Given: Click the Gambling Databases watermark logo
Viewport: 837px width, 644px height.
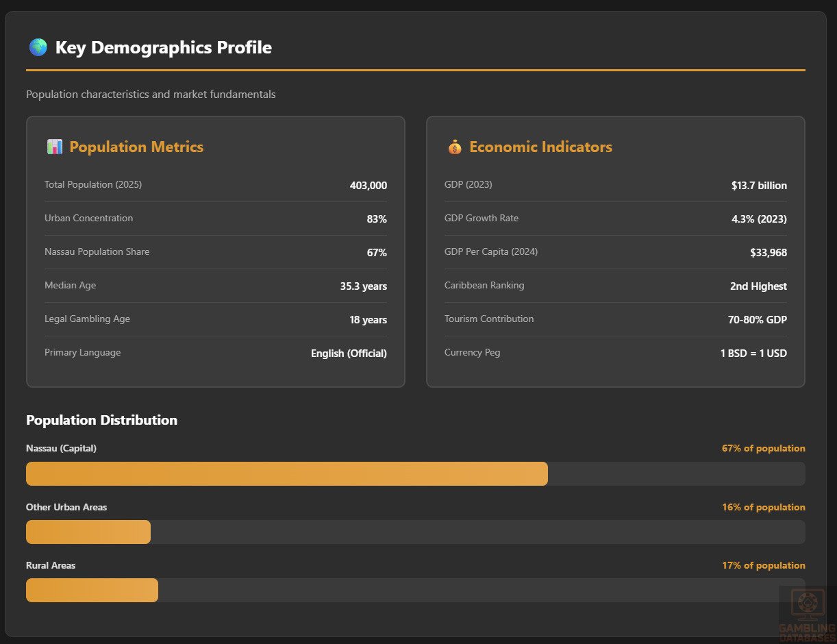Looking at the screenshot, I should 807,614.
